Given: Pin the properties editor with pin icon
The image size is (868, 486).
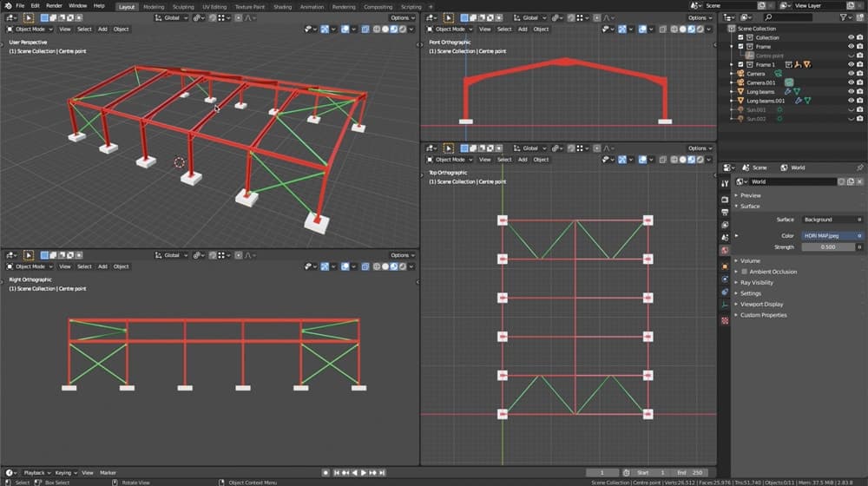Looking at the screenshot, I should [x=859, y=167].
